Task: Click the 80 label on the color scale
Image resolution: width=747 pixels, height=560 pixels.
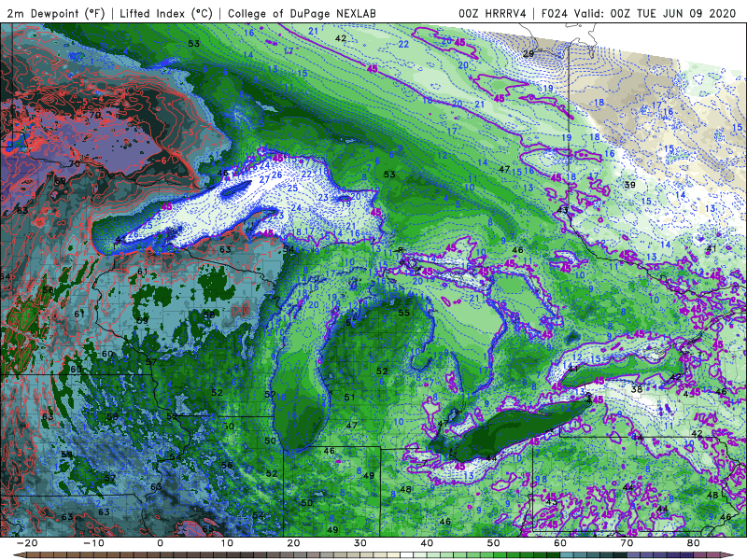Action: click(x=694, y=543)
